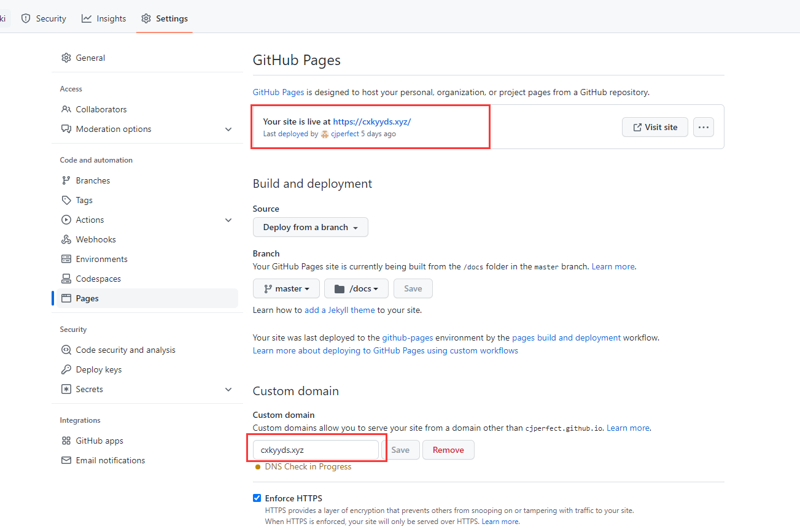Click the 'deployed' link
This screenshot has height=532, width=800.
pyautogui.click(x=293, y=134)
